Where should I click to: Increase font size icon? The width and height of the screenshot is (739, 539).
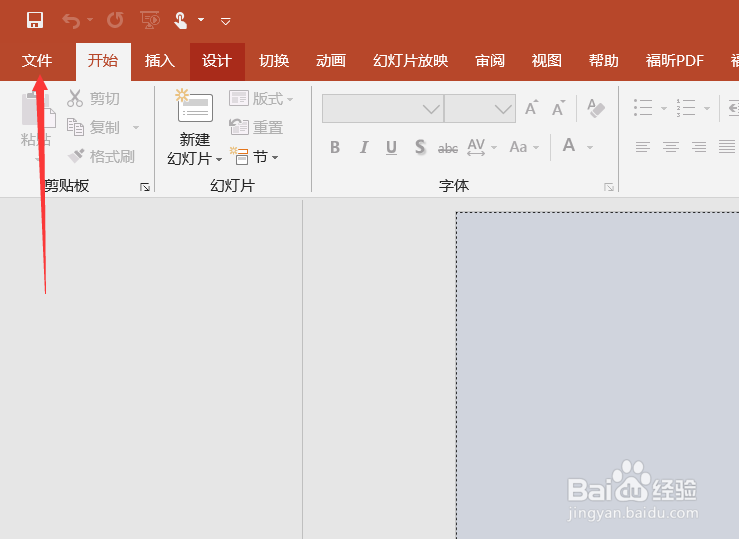point(532,108)
